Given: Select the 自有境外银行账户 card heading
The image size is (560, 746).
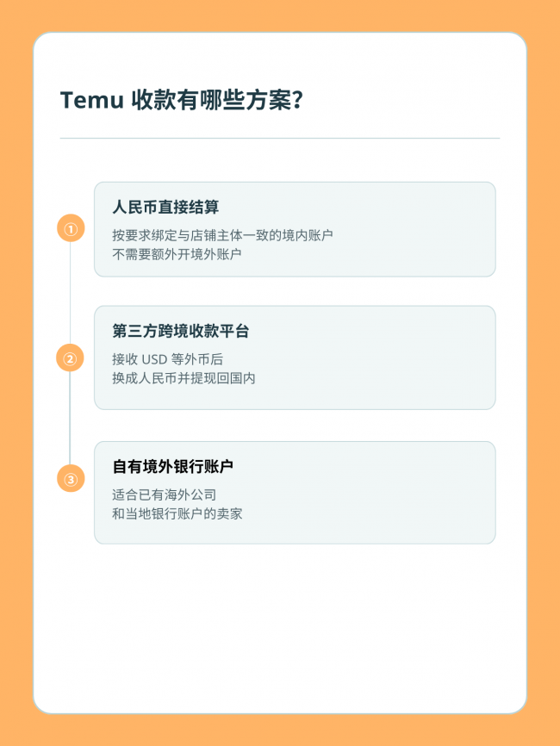Looking at the screenshot, I should coord(172,466).
